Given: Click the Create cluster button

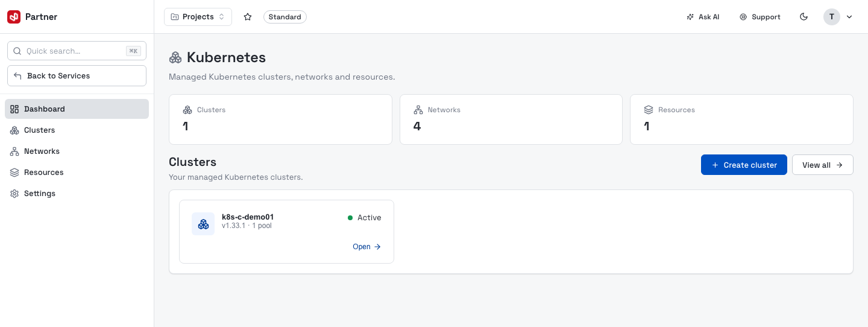Looking at the screenshot, I should [744, 165].
